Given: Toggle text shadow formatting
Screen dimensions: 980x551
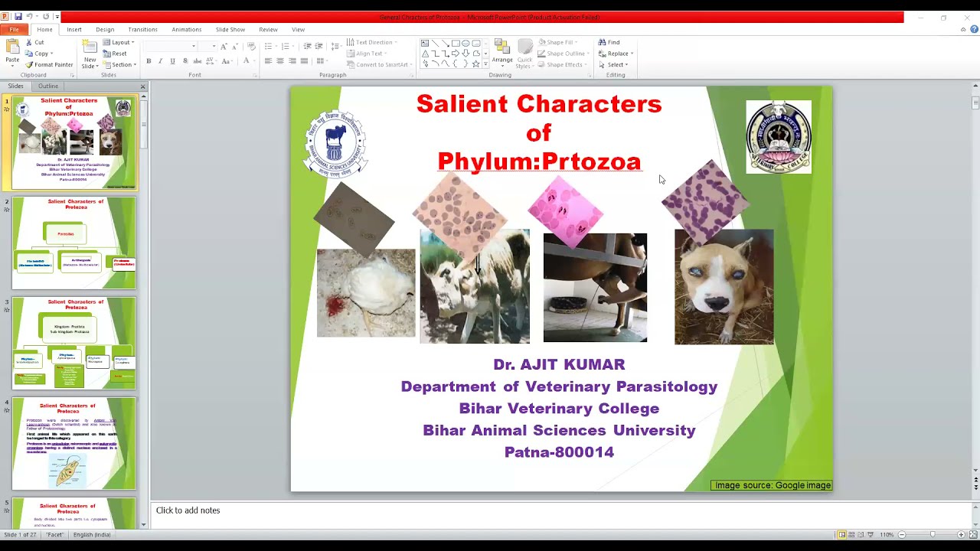Looking at the screenshot, I should point(185,61).
